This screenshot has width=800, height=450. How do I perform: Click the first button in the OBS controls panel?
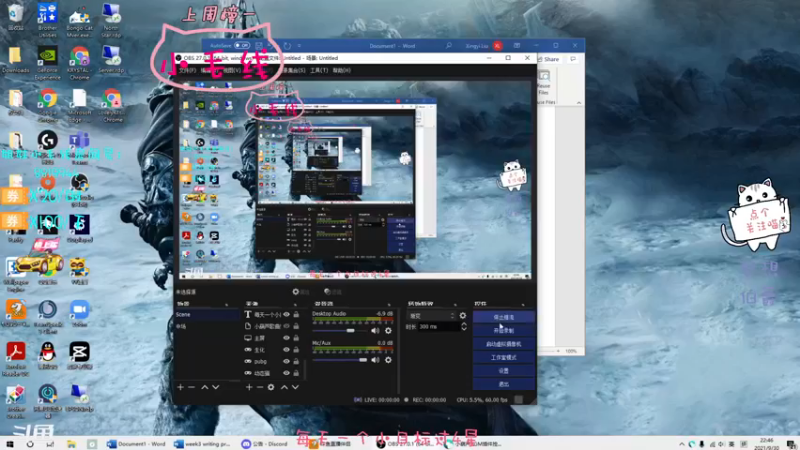pos(504,317)
